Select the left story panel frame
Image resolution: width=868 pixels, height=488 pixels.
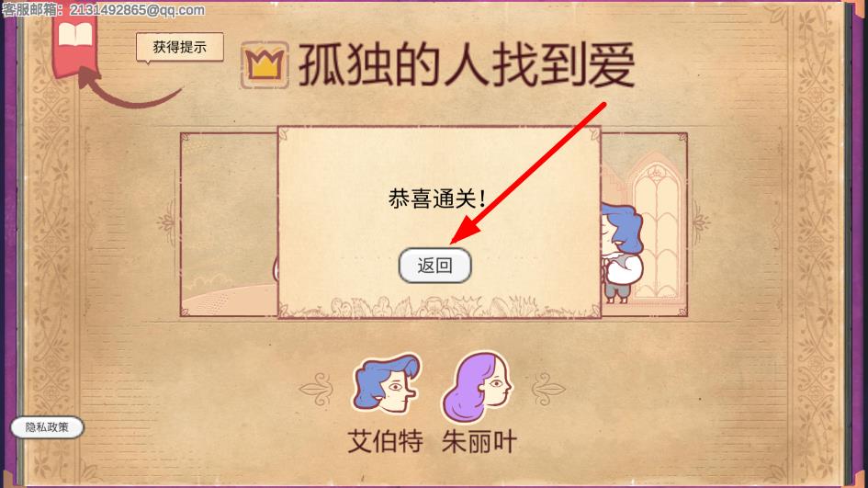pos(230,224)
